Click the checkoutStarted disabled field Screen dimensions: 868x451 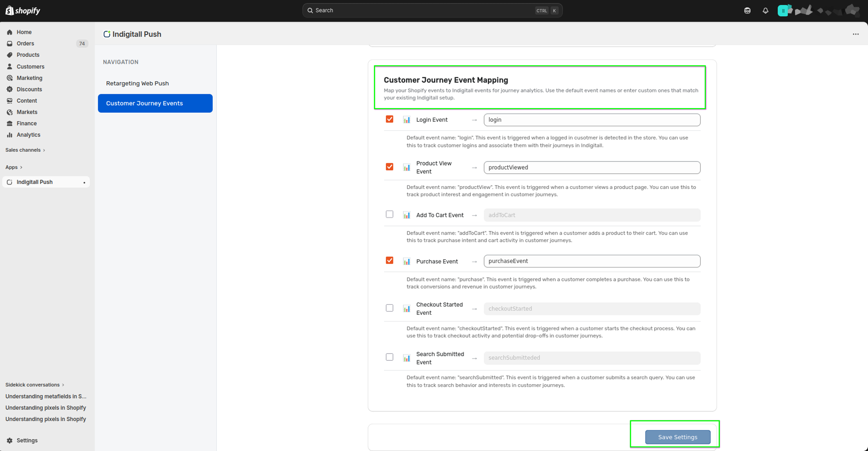(x=592, y=309)
